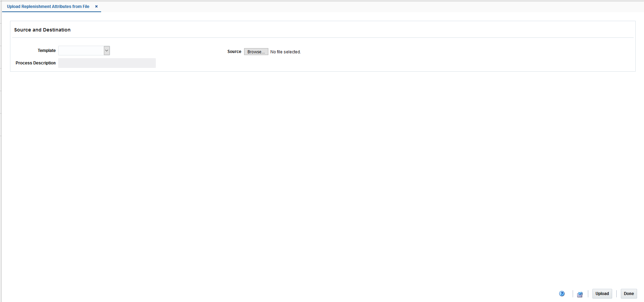This screenshot has height=302, width=644.
Task: Click the Upload button
Action: coord(602,294)
